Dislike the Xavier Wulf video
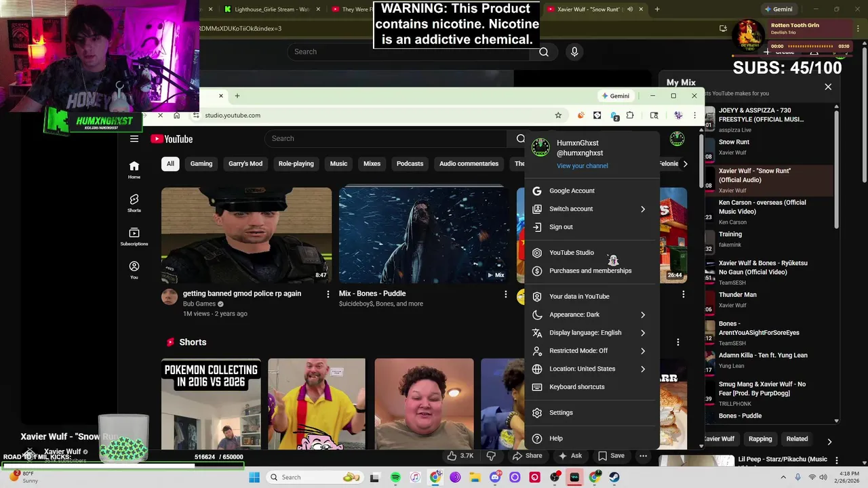The image size is (868, 488). [x=491, y=456]
